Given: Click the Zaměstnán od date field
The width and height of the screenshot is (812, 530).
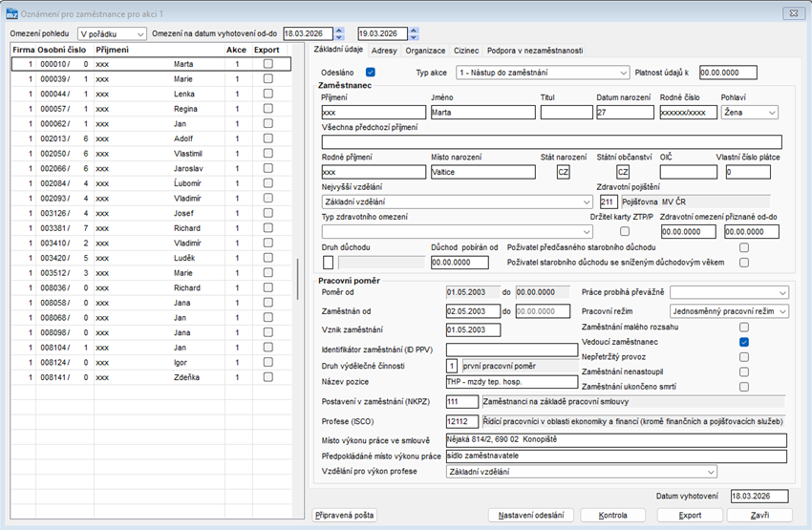Looking at the screenshot, I should (473, 311).
